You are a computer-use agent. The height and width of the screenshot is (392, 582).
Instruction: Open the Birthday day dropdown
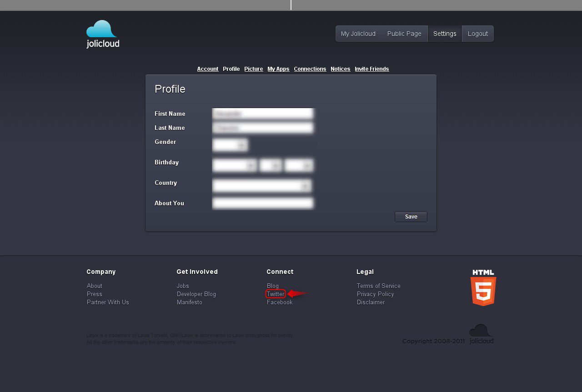(x=271, y=165)
